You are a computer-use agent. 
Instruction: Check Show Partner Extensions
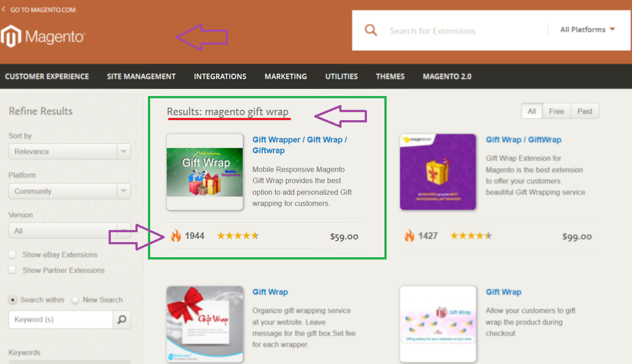[12, 270]
